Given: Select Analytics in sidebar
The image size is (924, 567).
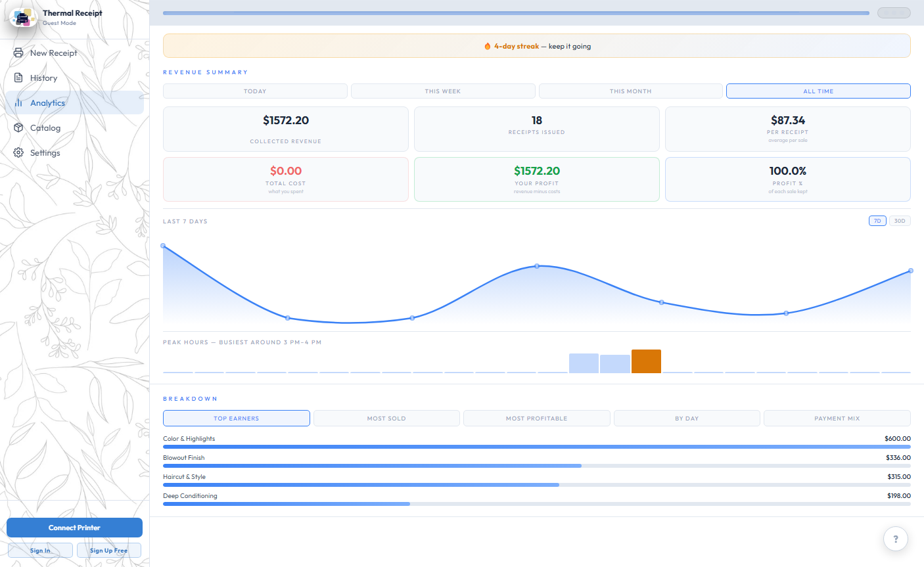Looking at the screenshot, I should pyautogui.click(x=74, y=102).
